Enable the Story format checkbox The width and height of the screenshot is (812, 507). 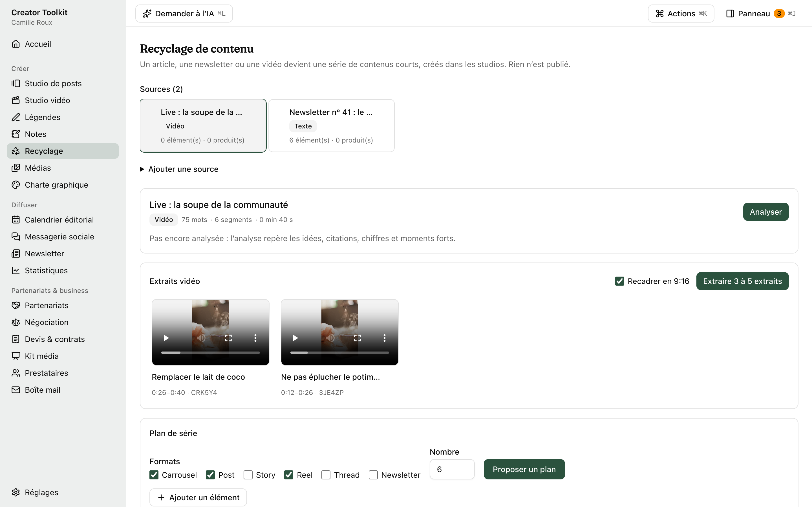[248, 475]
